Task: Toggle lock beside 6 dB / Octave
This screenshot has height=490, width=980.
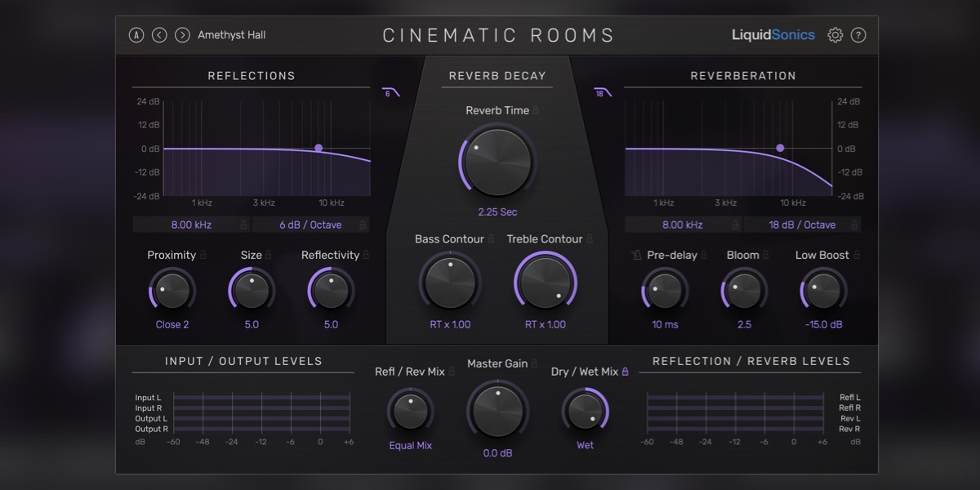Action: click(363, 225)
